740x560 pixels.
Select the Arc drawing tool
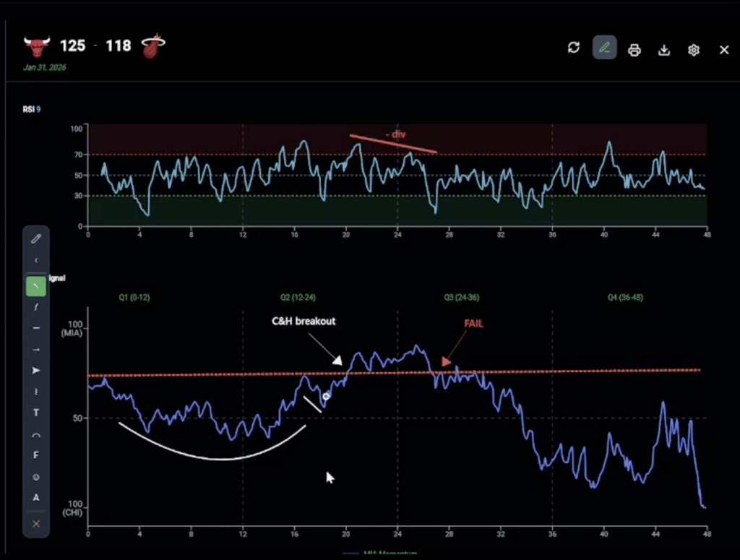click(36, 434)
